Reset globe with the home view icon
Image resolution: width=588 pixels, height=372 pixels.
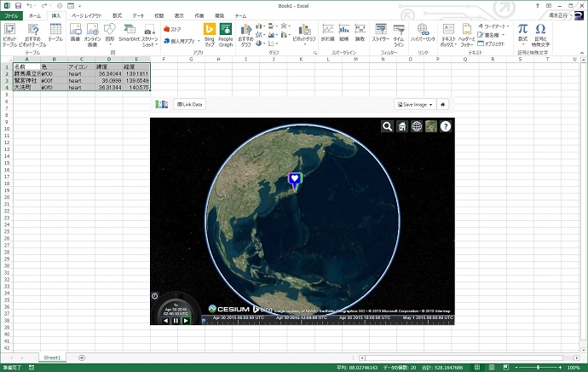click(x=402, y=126)
